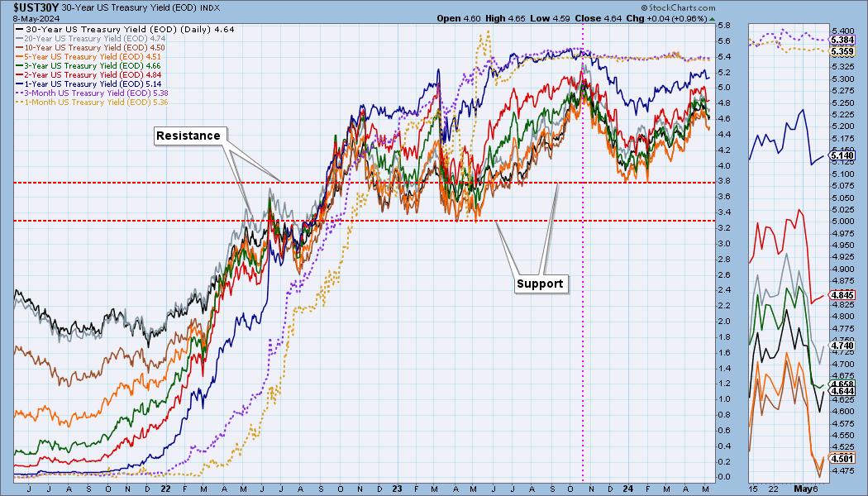
Task: Click the 5.359 value tag in zoom panel
Action: click(x=842, y=52)
